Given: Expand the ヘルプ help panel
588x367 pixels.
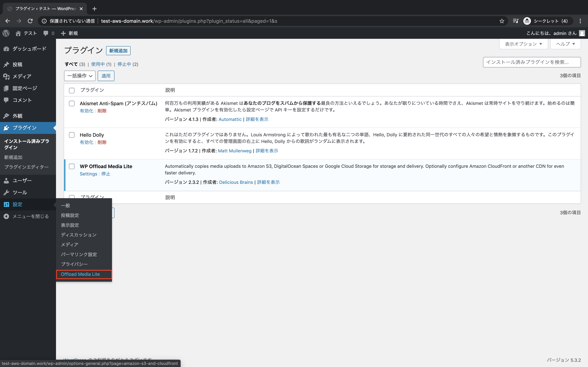Looking at the screenshot, I should pos(565,44).
